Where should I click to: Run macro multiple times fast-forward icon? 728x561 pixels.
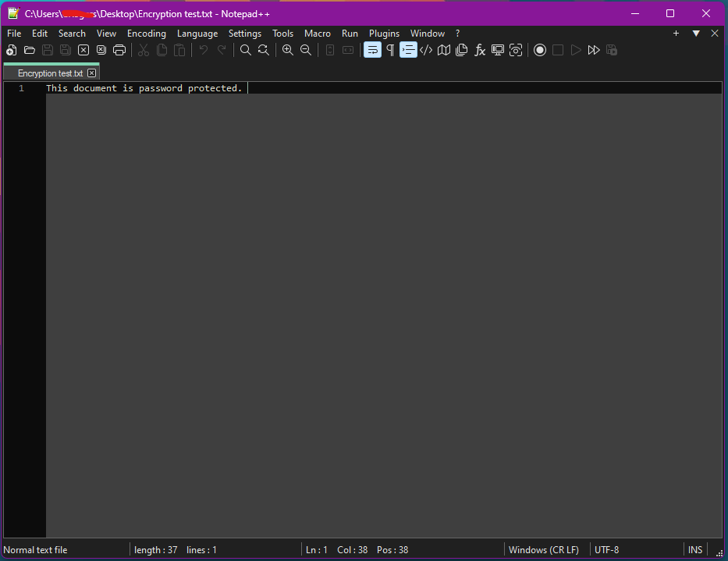click(x=594, y=50)
